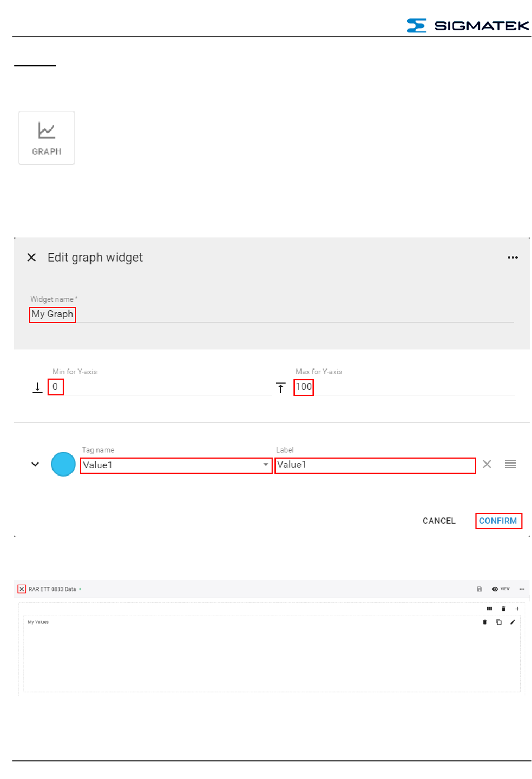Set the Max for Y-axis field
Screen dimensions: 532x779
pyautogui.click(x=404, y=387)
